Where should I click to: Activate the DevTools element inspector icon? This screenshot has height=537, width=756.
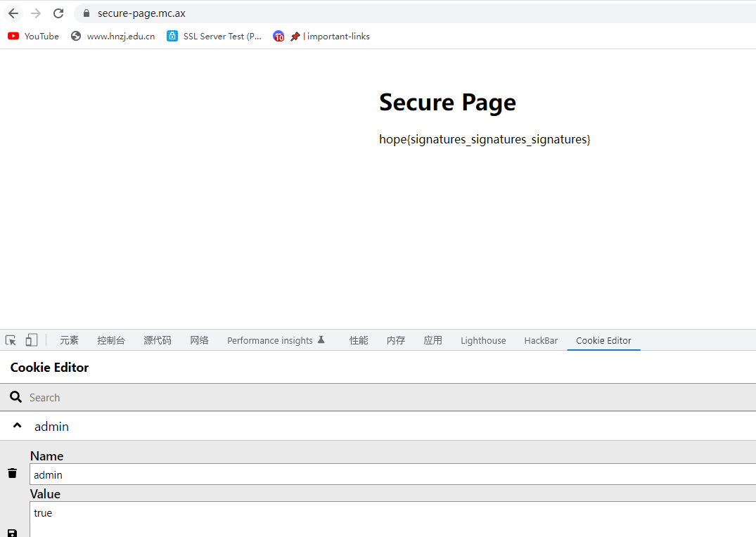(11, 340)
